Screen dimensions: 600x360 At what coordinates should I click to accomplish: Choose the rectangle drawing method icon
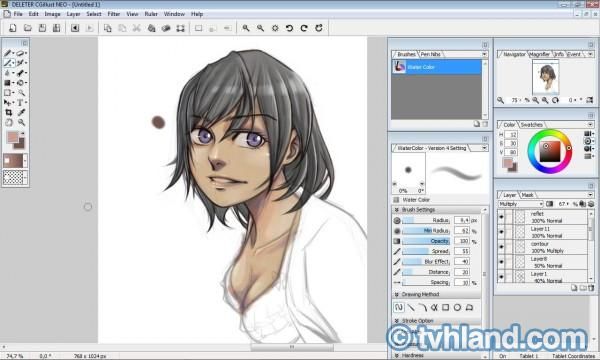tap(445, 307)
